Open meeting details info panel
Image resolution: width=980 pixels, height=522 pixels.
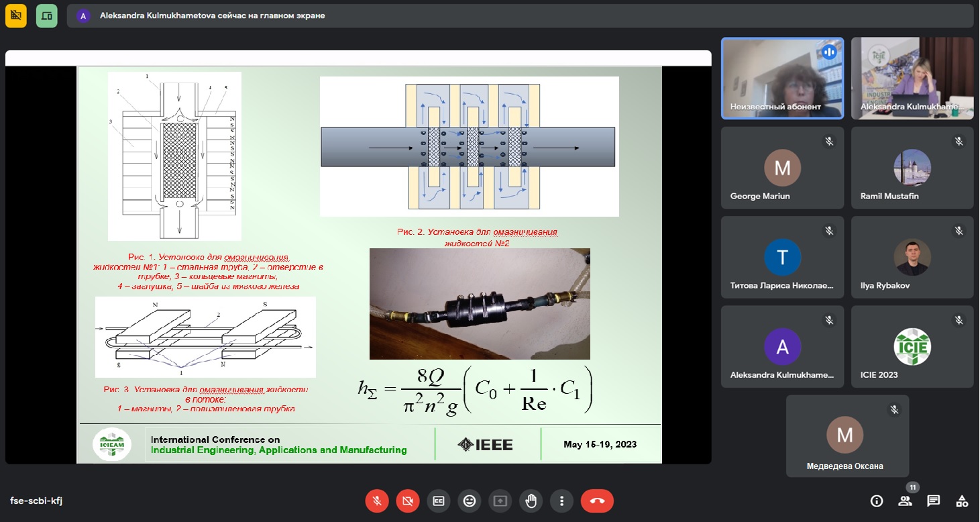coord(876,501)
